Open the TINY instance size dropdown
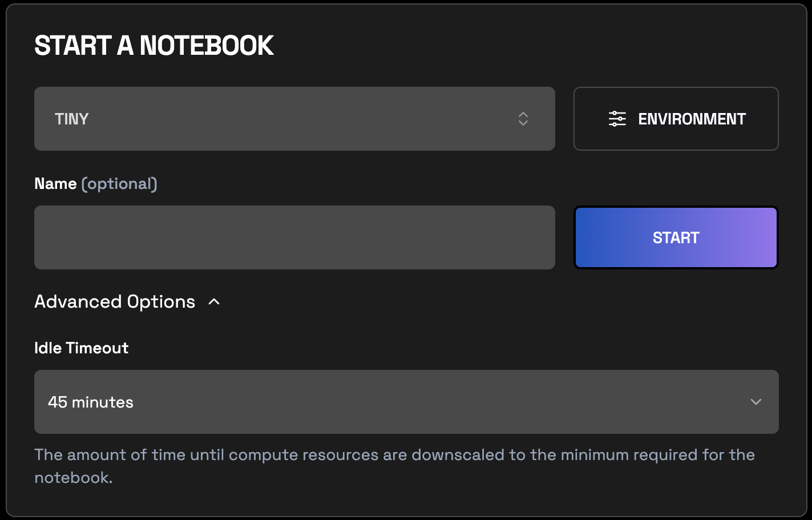This screenshot has height=520, width=812. coord(294,119)
